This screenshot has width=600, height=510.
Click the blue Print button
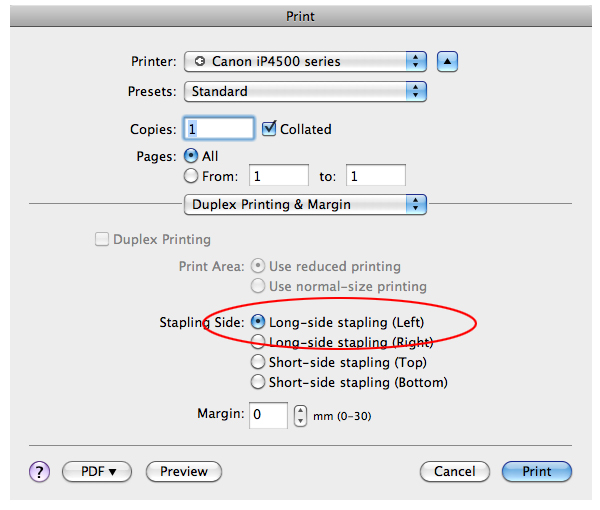(x=537, y=471)
